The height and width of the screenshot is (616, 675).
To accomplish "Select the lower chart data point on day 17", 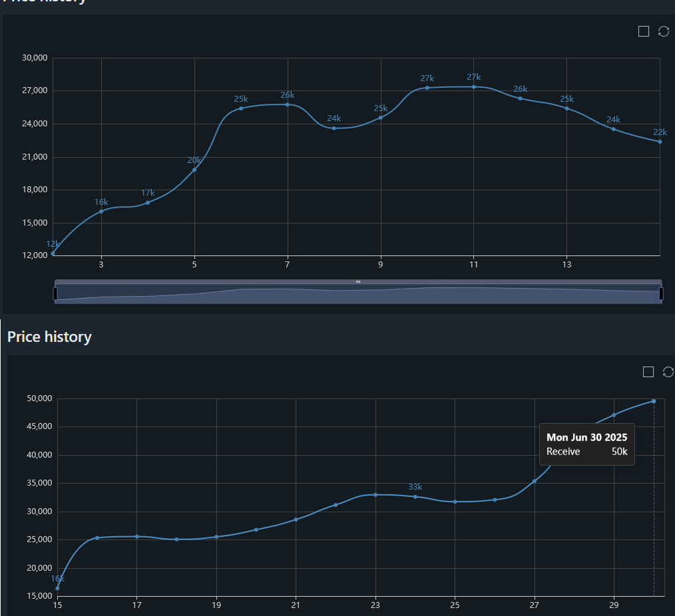I will (137, 536).
